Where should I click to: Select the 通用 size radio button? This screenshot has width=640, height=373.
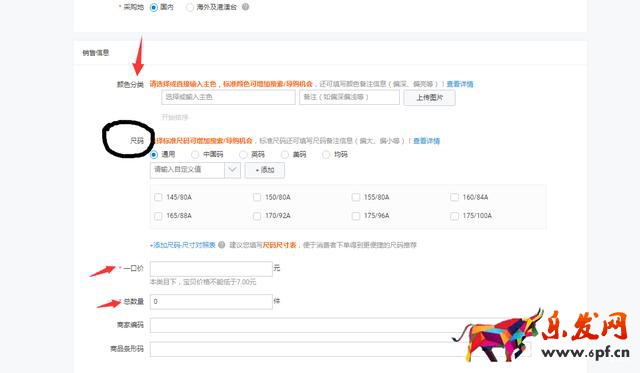(x=154, y=155)
